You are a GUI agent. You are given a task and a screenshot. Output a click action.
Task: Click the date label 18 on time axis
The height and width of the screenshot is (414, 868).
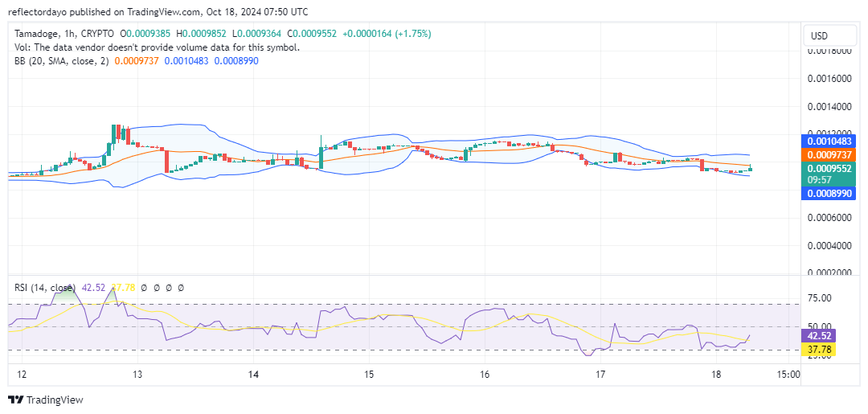[716, 375]
